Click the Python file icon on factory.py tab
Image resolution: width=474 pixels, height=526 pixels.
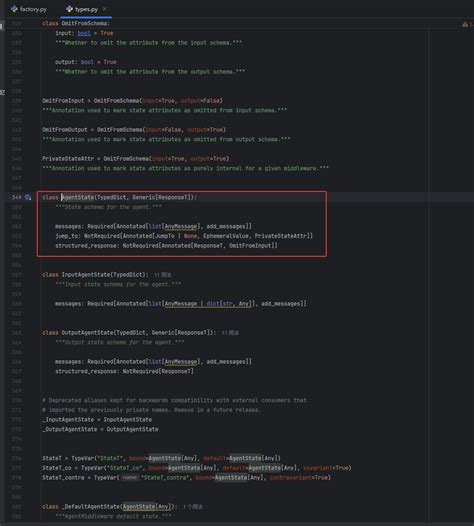pyautogui.click(x=14, y=9)
